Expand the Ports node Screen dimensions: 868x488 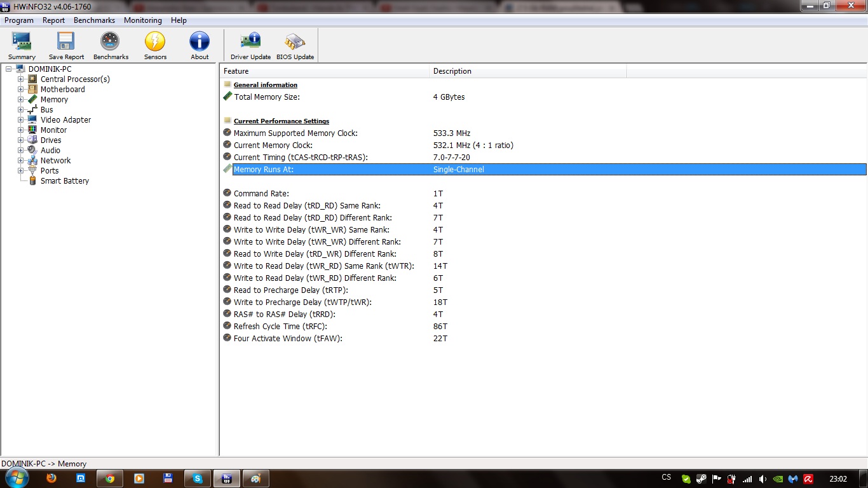point(21,170)
